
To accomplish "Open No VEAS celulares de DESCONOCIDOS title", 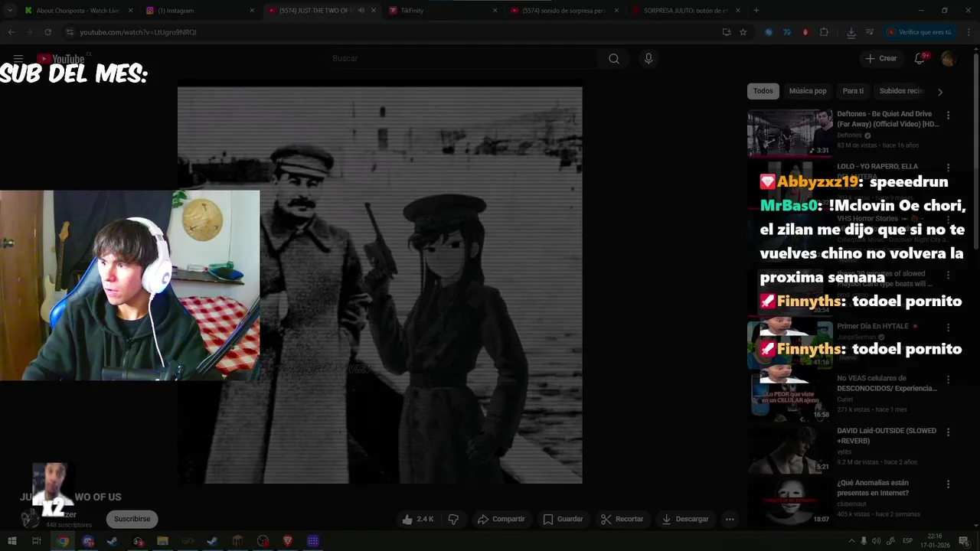I will click(887, 383).
